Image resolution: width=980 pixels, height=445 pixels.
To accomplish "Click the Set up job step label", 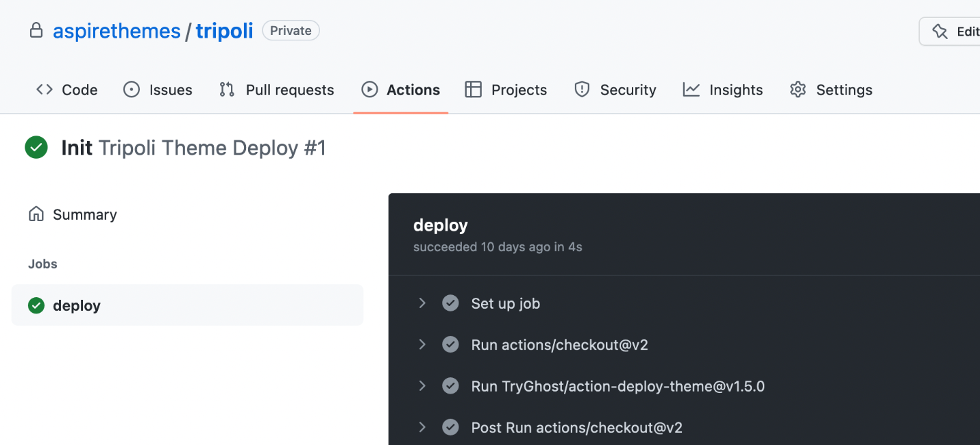I will point(506,303).
